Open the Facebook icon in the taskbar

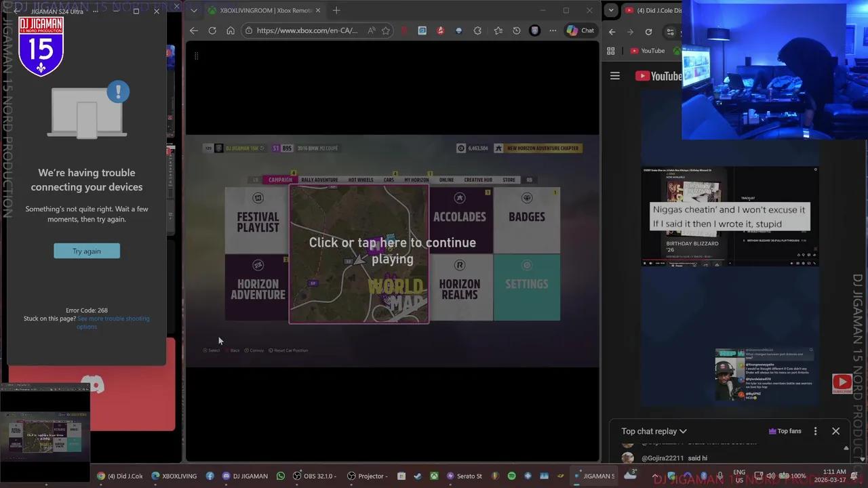pos(210,476)
